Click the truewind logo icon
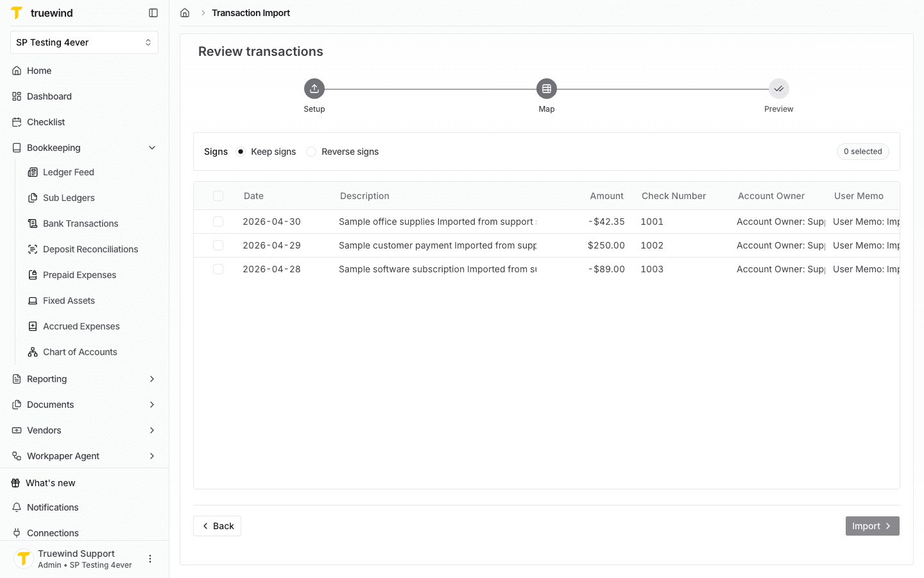The image size is (924, 578). (x=17, y=13)
